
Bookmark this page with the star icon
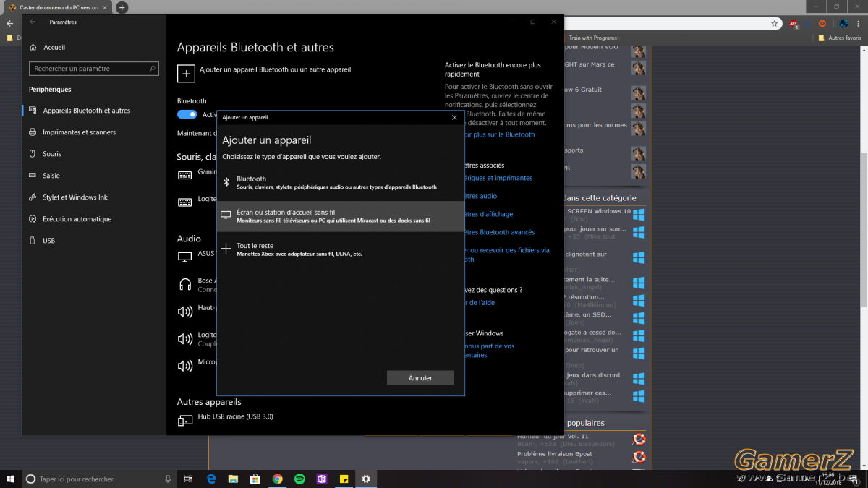click(774, 23)
